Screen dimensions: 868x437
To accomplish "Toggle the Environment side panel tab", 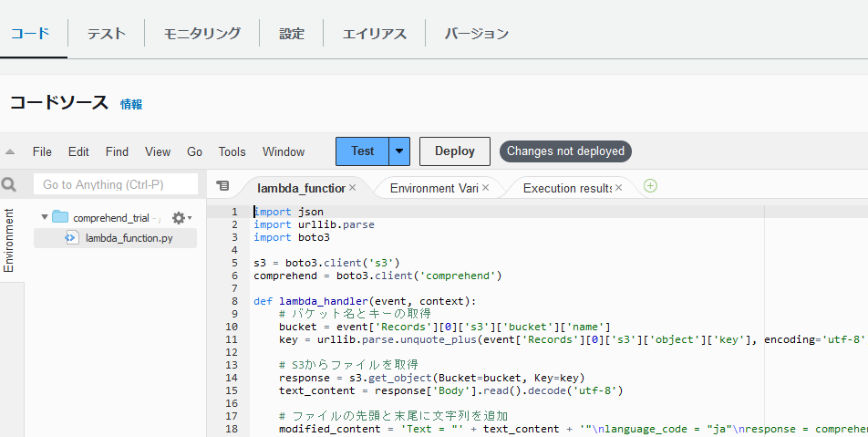I will click(x=8, y=240).
